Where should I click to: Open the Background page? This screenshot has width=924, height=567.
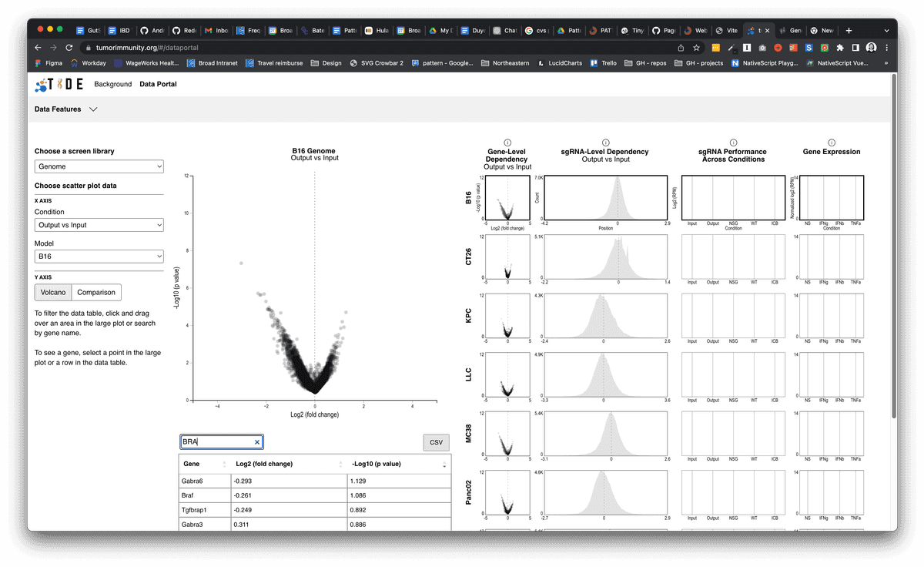point(112,84)
